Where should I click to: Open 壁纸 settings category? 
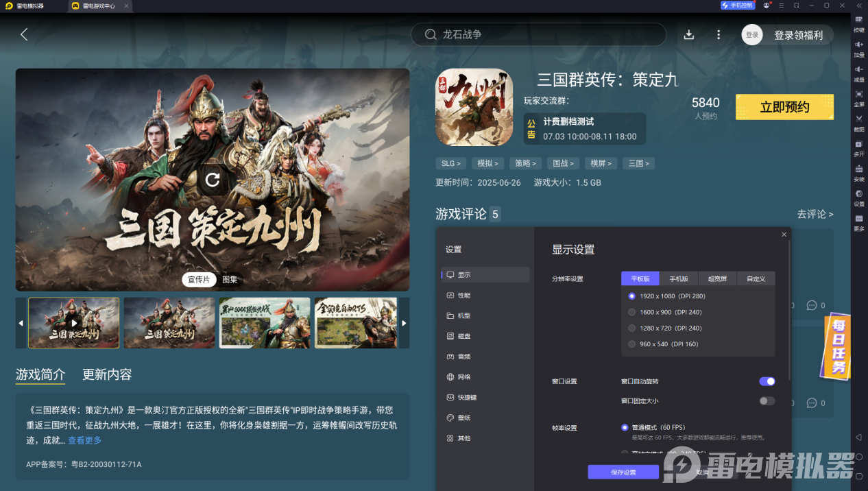pyautogui.click(x=485, y=418)
